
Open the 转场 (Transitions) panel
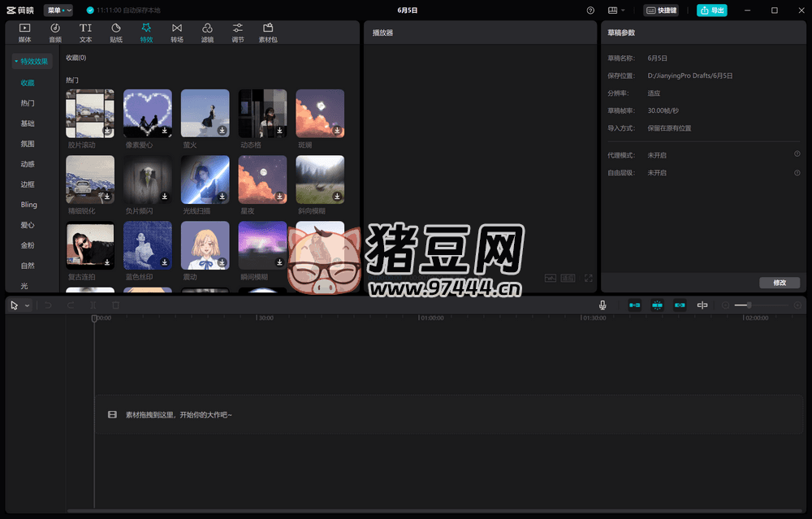[177, 32]
